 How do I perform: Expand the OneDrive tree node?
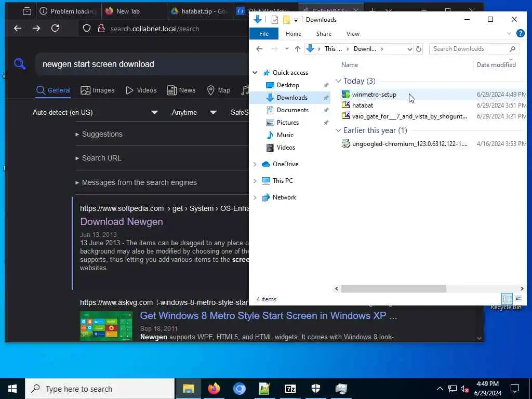click(x=255, y=164)
